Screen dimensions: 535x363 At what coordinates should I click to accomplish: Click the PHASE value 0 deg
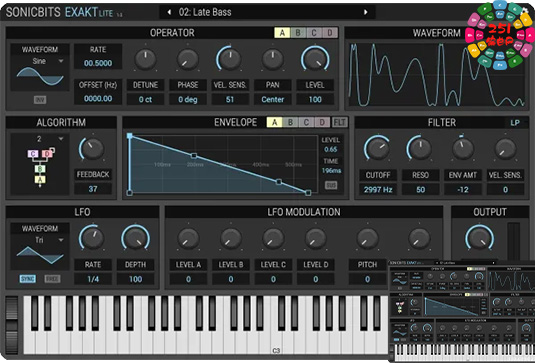188,100
